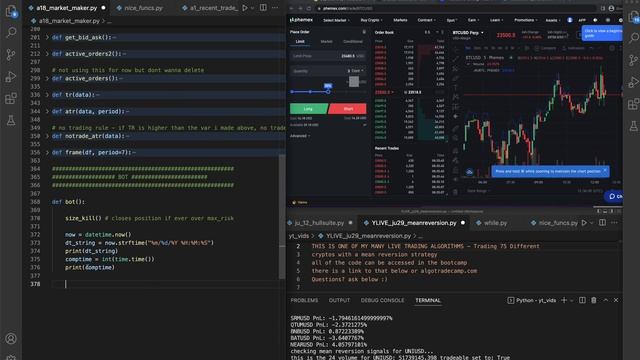Image resolution: width=640 pixels, height=360 pixels.
Task: Select the Limit order type tab
Action: [x=300, y=42]
